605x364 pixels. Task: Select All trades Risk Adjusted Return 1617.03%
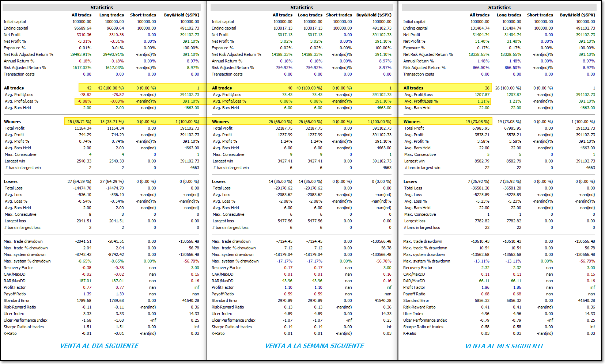(x=82, y=68)
